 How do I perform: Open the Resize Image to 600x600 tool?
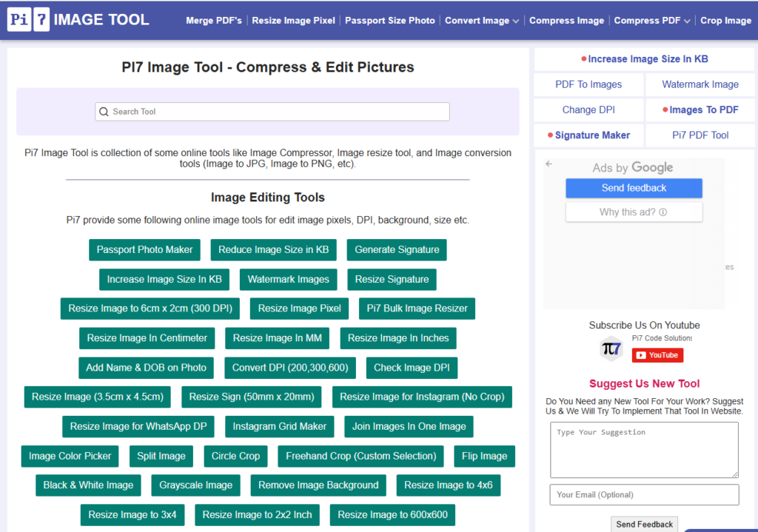392,515
